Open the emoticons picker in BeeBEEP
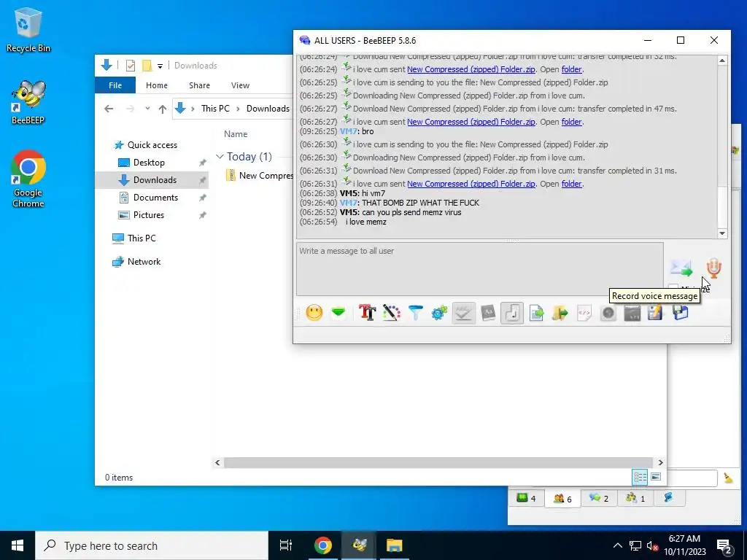The width and height of the screenshot is (747, 560). click(x=314, y=313)
